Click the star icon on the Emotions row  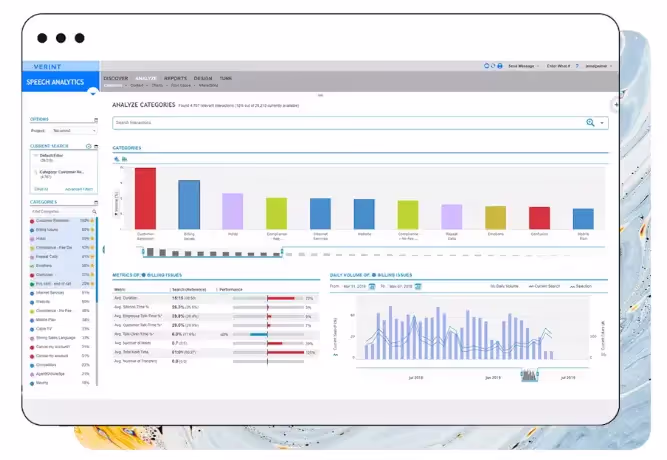[x=92, y=266]
